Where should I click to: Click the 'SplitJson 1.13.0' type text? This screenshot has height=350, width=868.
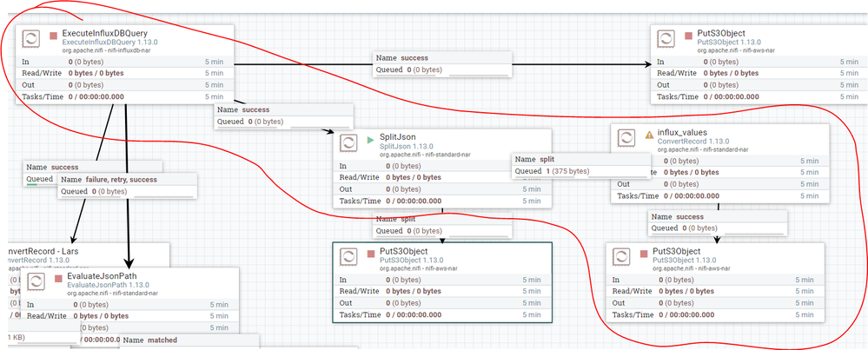click(407, 147)
